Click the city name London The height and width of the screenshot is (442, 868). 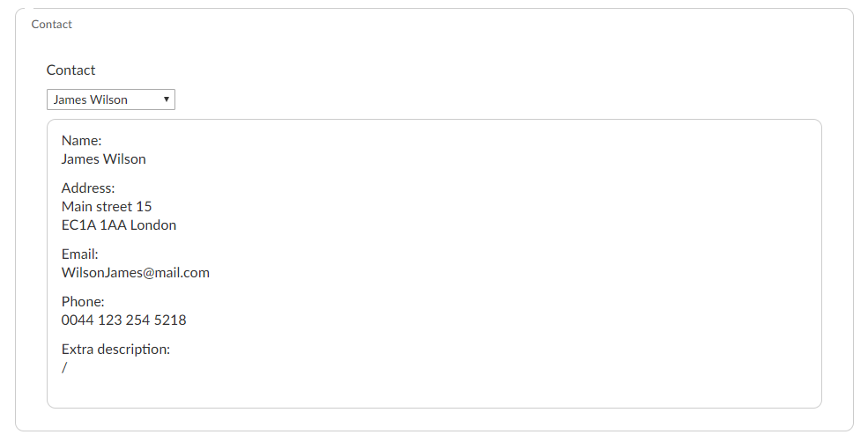pyautogui.click(x=153, y=225)
